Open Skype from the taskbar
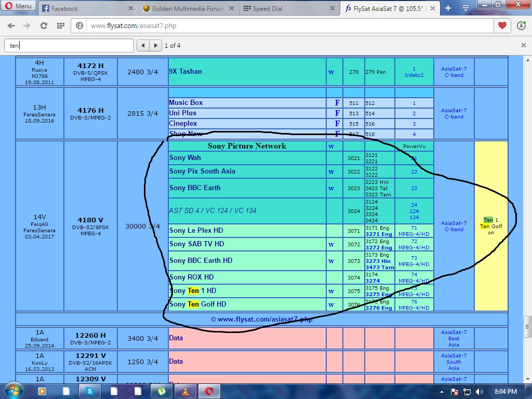The image size is (532, 399). click(89, 392)
